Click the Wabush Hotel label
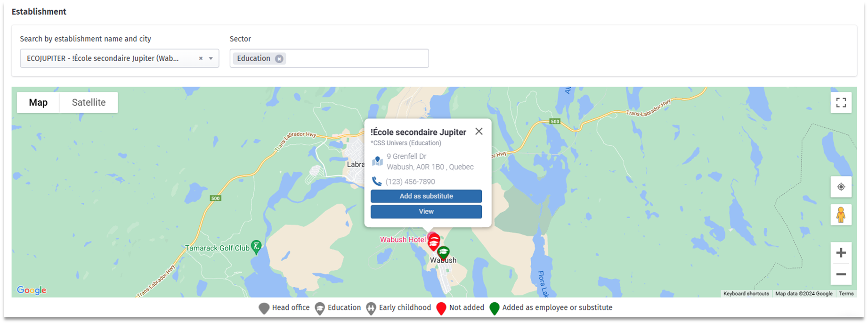This screenshot has height=324, width=868. coord(403,240)
